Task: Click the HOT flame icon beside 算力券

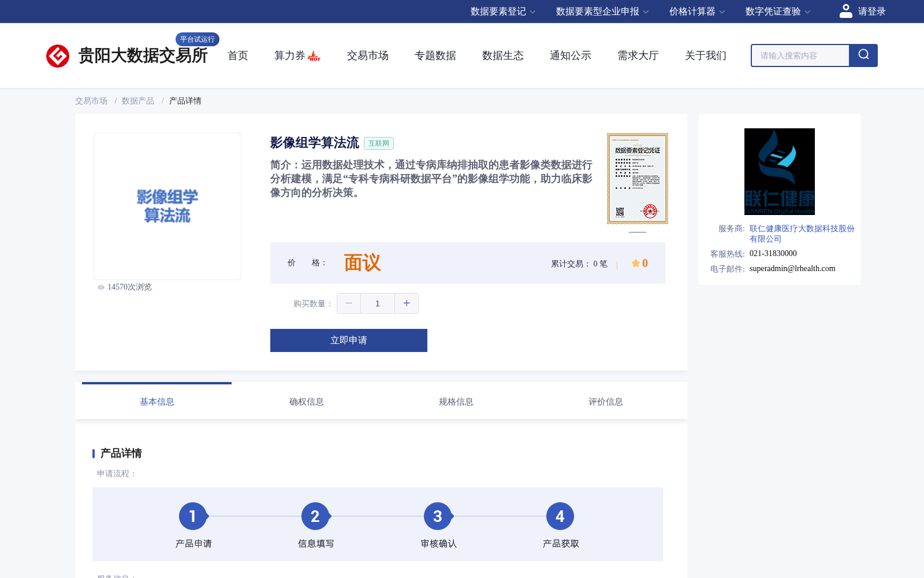Action: [x=314, y=56]
